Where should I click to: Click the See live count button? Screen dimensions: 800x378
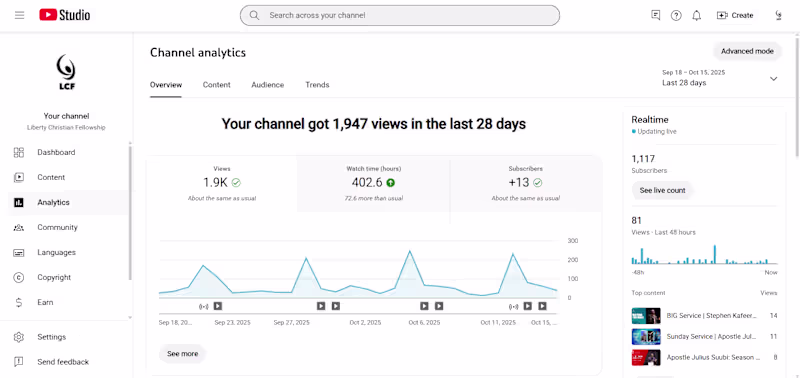tap(662, 190)
